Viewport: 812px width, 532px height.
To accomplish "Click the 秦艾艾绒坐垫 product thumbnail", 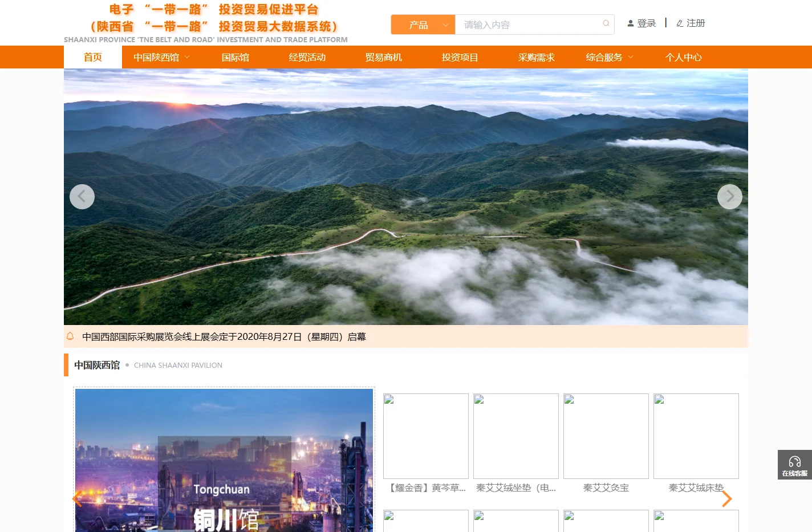I will [516, 436].
